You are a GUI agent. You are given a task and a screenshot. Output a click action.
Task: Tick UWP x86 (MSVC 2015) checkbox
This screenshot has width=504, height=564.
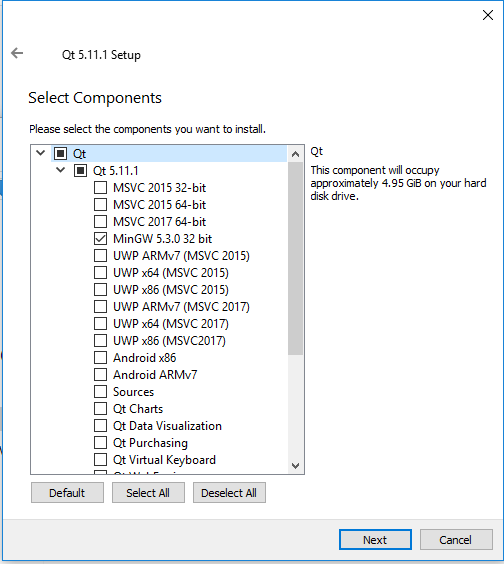click(100, 290)
